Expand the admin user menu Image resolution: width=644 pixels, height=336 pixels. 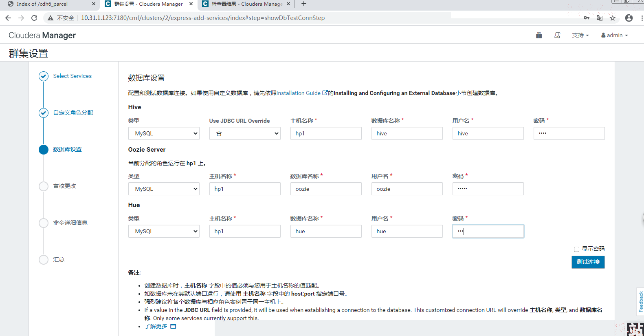(x=615, y=35)
